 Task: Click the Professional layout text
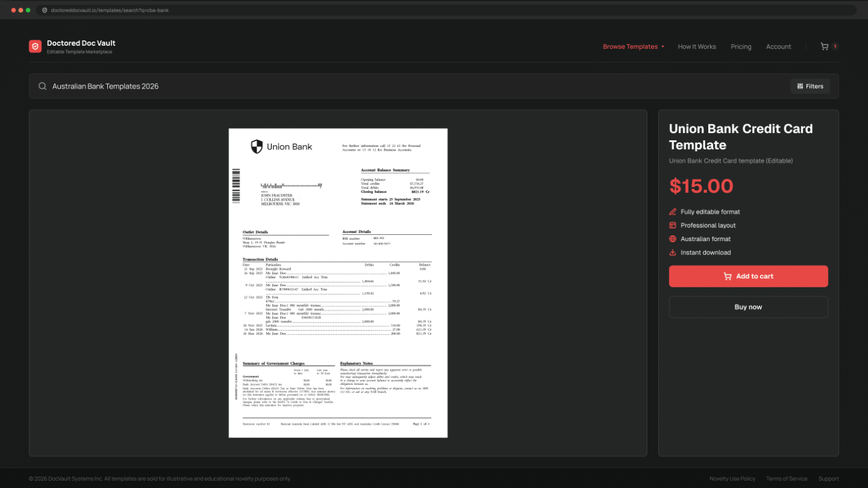click(x=708, y=225)
